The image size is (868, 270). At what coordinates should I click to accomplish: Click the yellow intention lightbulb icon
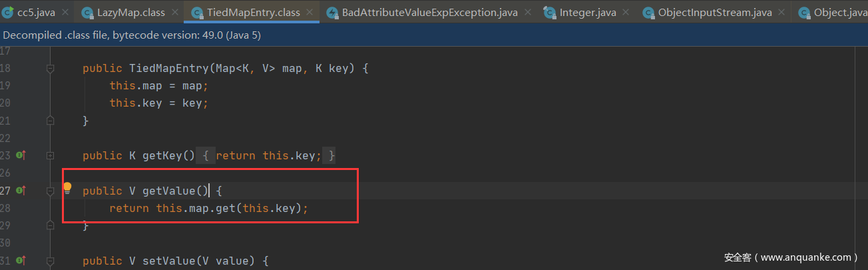pyautogui.click(x=67, y=187)
